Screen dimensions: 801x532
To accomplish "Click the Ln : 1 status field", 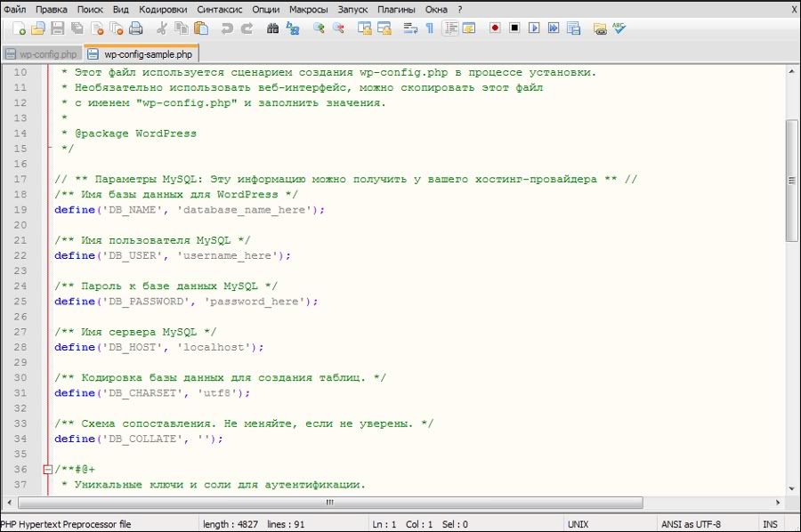I will pos(384,524).
